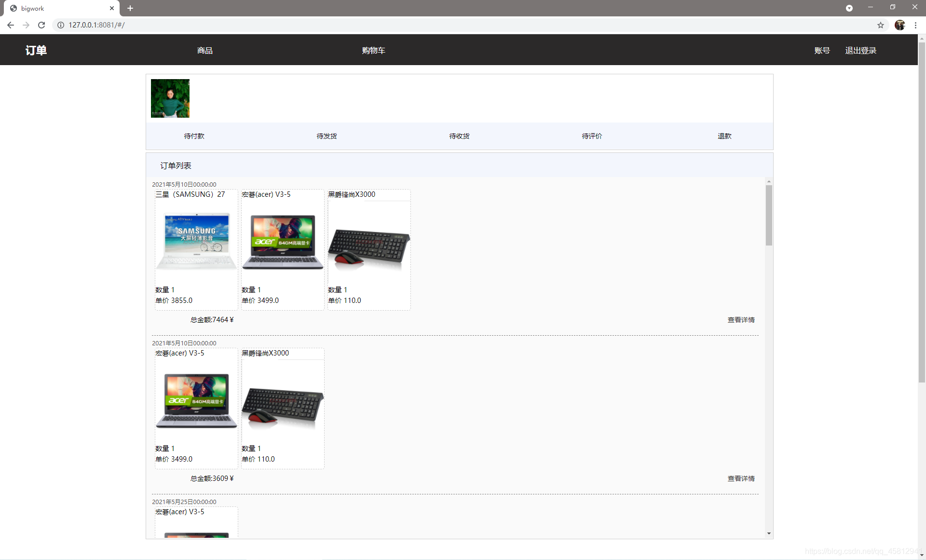926x560 pixels.
Task: Open the Chrome profile avatar
Action: [900, 25]
